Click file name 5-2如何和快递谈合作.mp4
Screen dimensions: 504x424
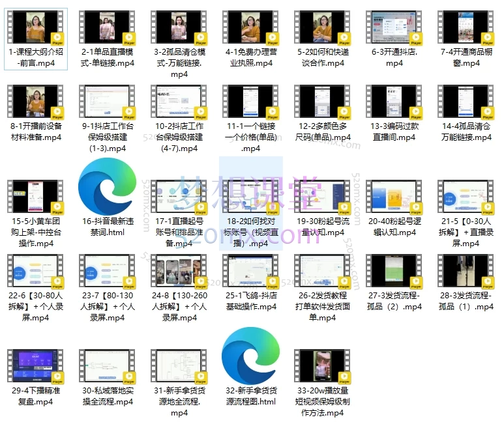click(323, 57)
